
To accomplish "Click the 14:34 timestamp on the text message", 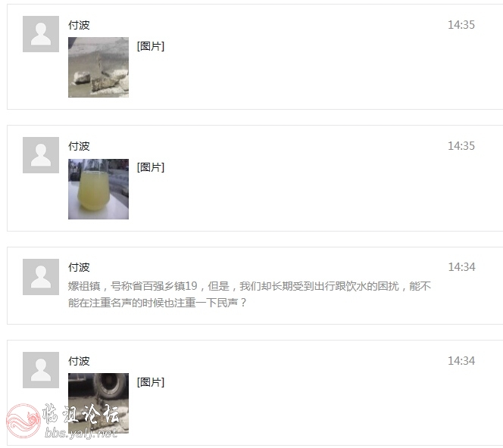I will (x=461, y=267).
